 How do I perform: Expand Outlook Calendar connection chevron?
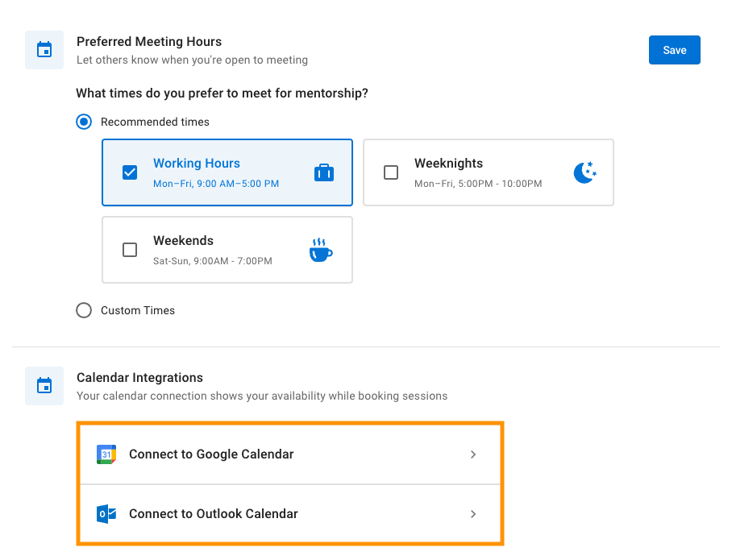pyautogui.click(x=473, y=514)
